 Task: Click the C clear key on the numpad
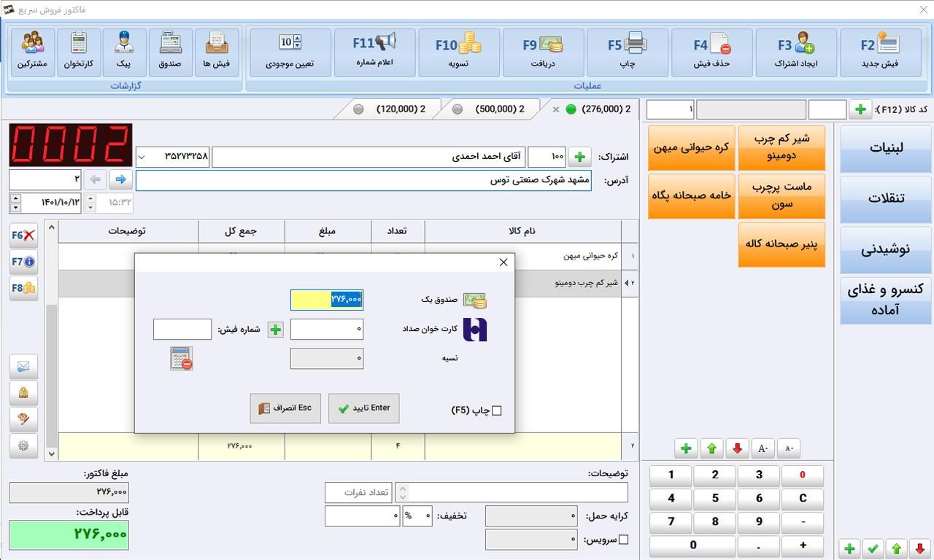click(x=803, y=499)
